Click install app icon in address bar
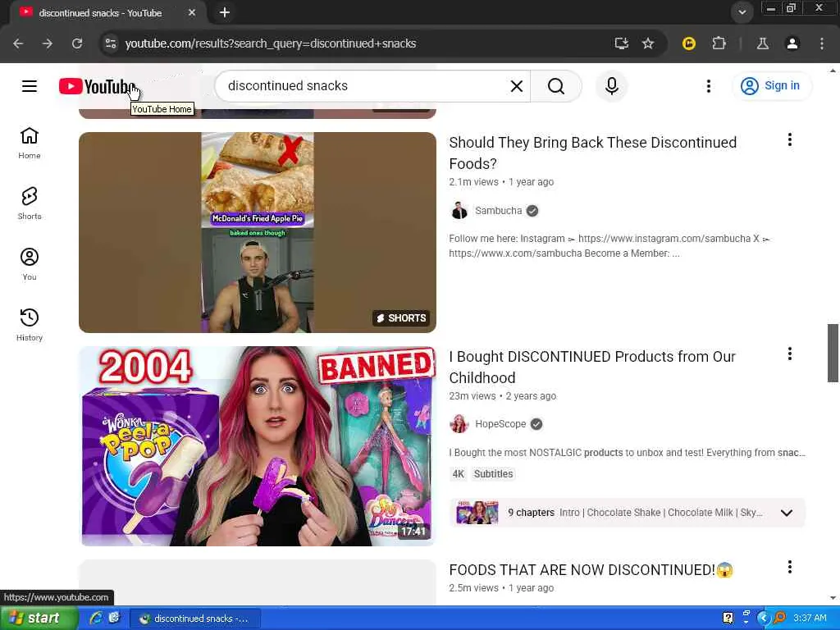Screen dimensions: 840x630 click(622, 43)
